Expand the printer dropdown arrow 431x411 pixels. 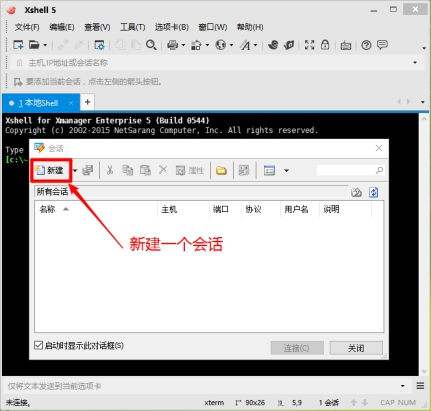tap(183, 45)
